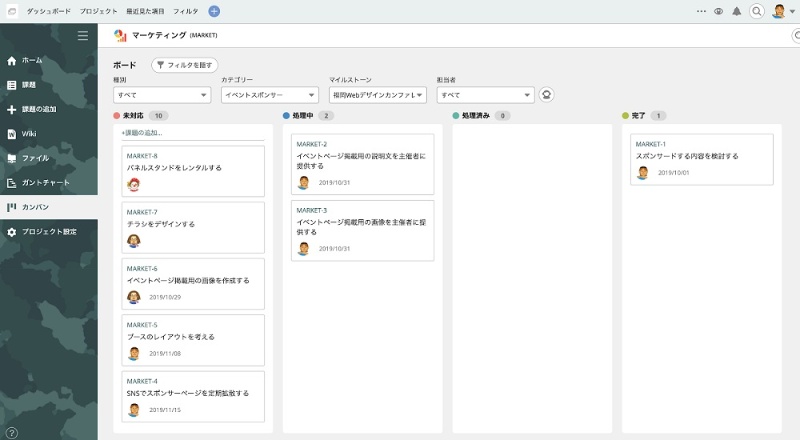Expand the 種別 dropdown

[x=161, y=95]
